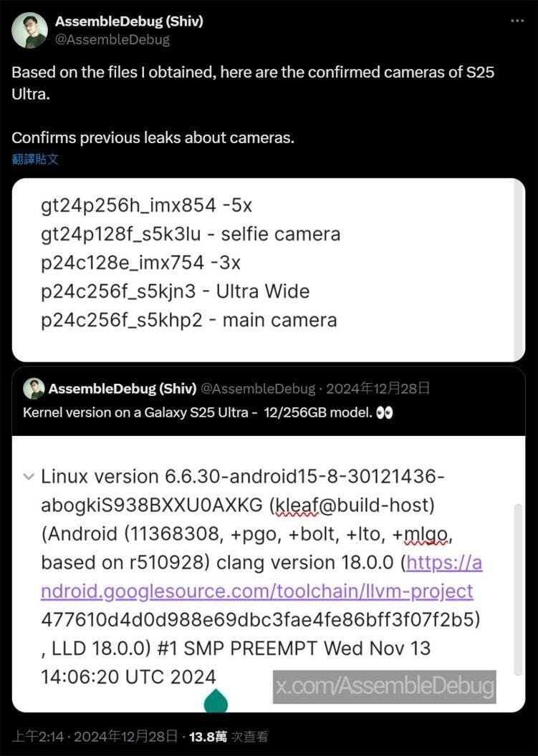Image resolution: width=538 pixels, height=756 pixels.
Task: Click scrollbar at right of camera list
Action: pyautogui.click(x=519, y=270)
